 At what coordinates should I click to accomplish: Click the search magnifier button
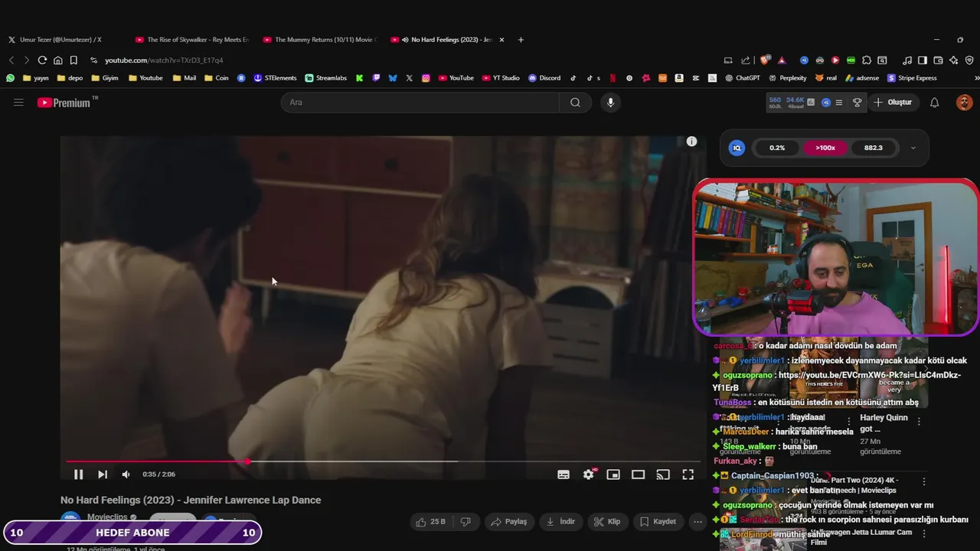575,103
